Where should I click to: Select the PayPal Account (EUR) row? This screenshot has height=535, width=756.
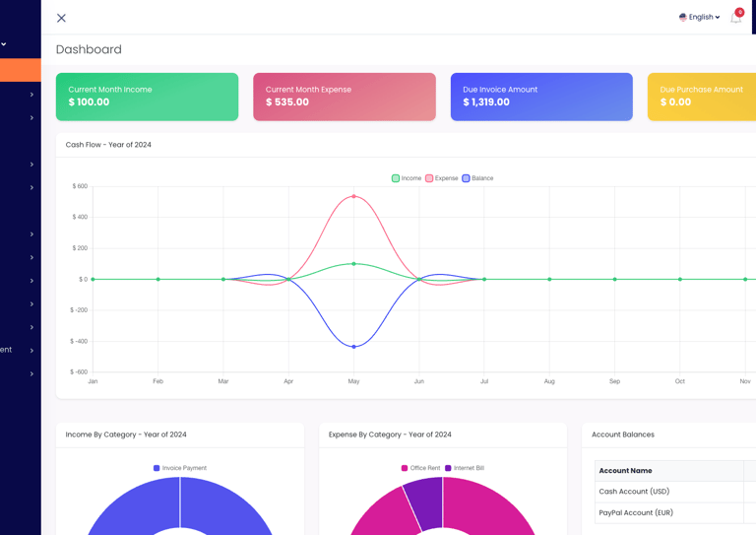[675, 512]
